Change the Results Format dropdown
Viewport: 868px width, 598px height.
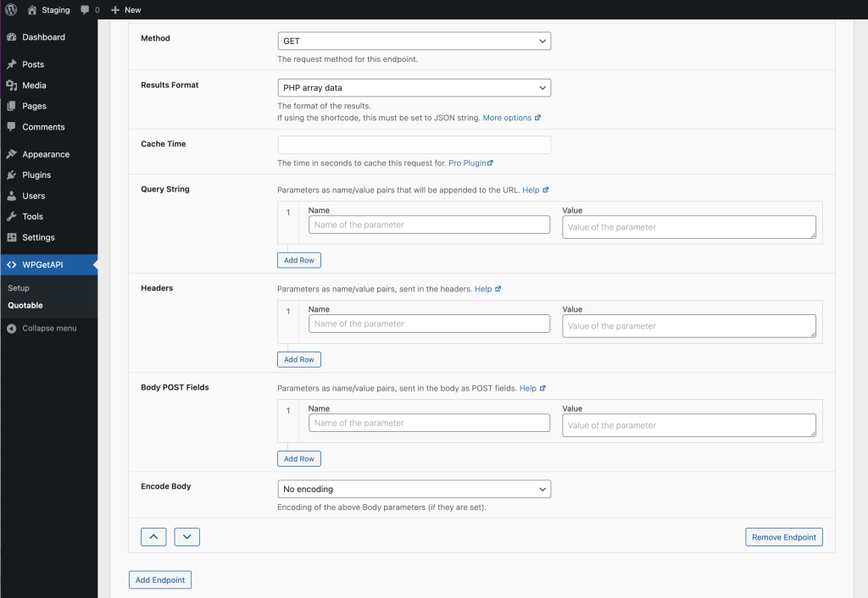coord(414,87)
